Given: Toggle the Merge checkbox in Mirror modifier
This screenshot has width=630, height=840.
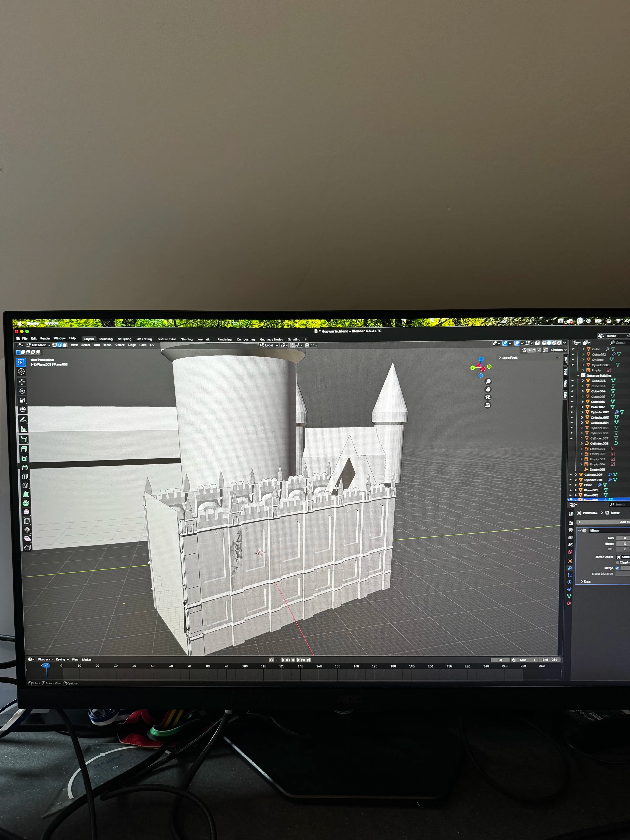Looking at the screenshot, I should (617, 568).
